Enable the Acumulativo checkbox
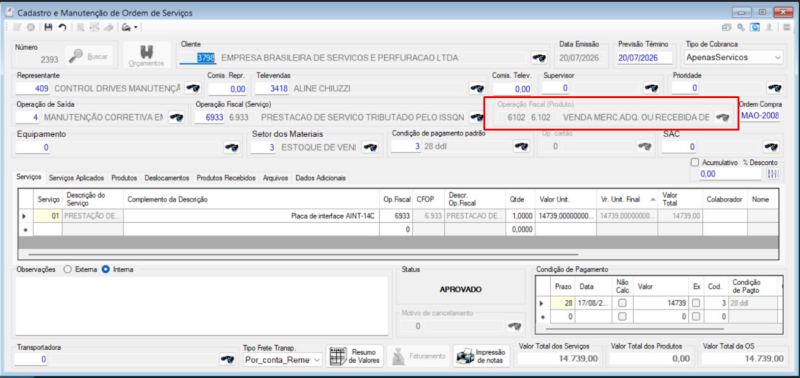800x378 pixels. pos(694,162)
